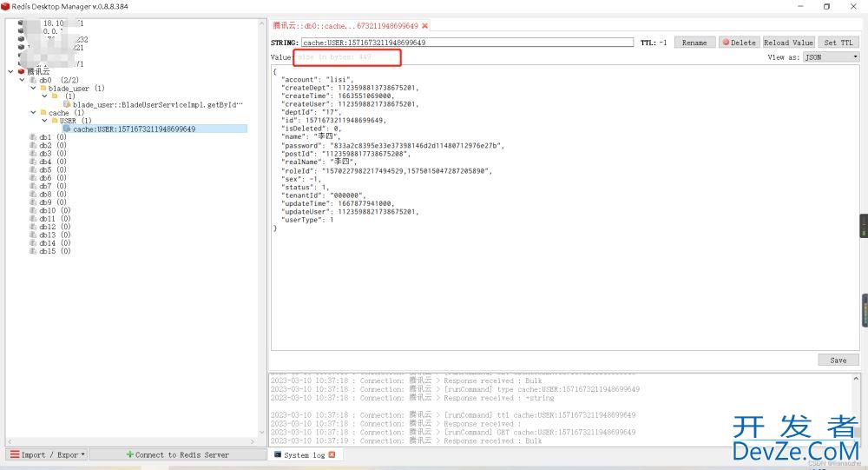Screen dimensions: 868x470
Task: Click the db7 database icon
Action: pos(33,186)
